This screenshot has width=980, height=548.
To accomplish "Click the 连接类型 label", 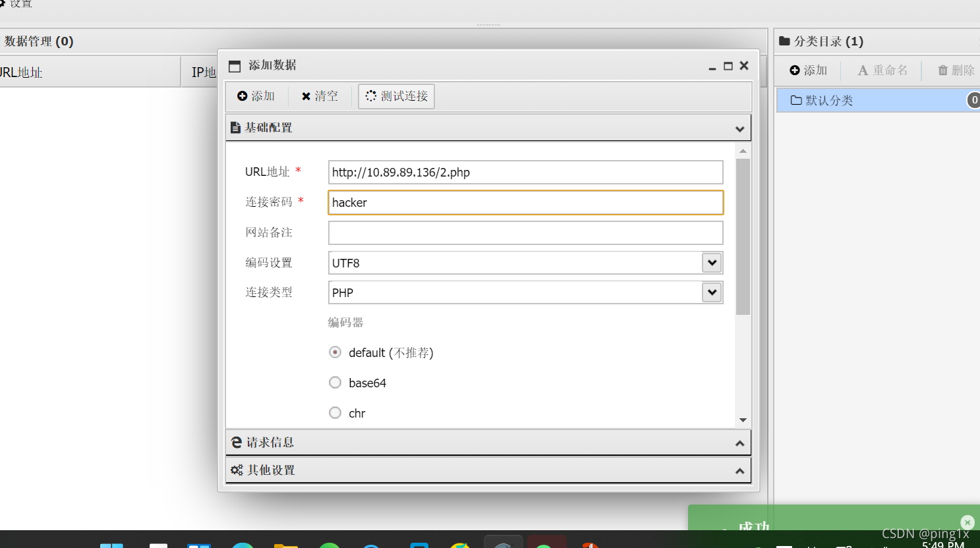I will pos(269,292).
